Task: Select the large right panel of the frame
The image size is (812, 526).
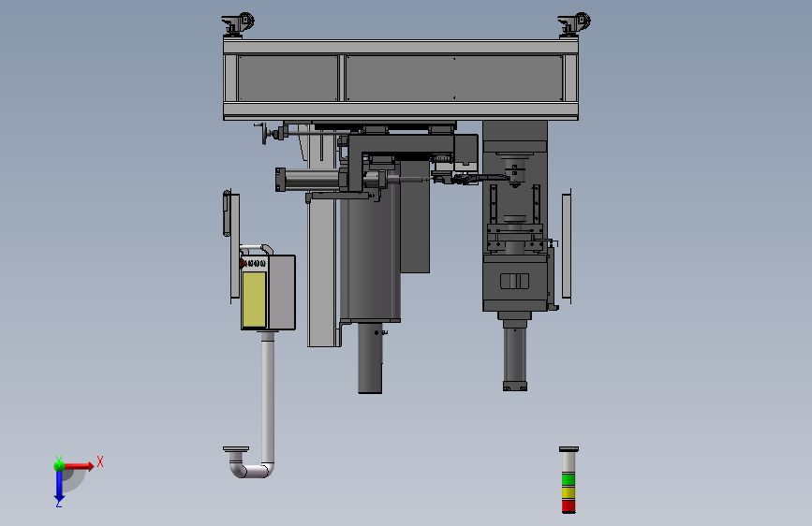Action: click(x=454, y=78)
